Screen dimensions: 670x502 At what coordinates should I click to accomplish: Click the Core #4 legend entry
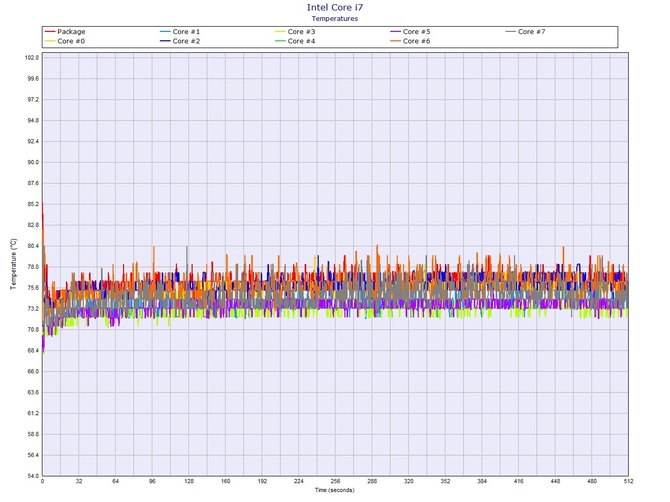tap(295, 41)
